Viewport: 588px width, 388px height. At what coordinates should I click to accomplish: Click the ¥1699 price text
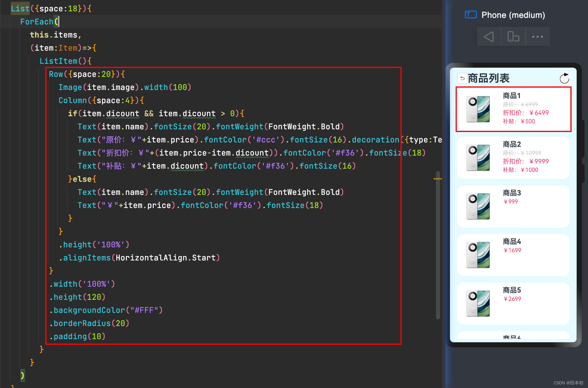[512, 250]
